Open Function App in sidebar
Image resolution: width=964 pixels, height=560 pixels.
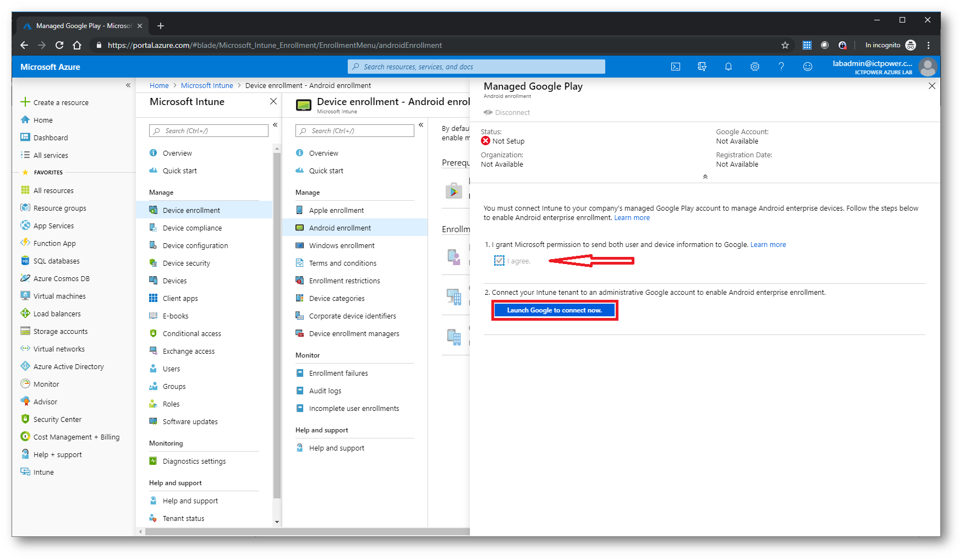pyautogui.click(x=54, y=243)
